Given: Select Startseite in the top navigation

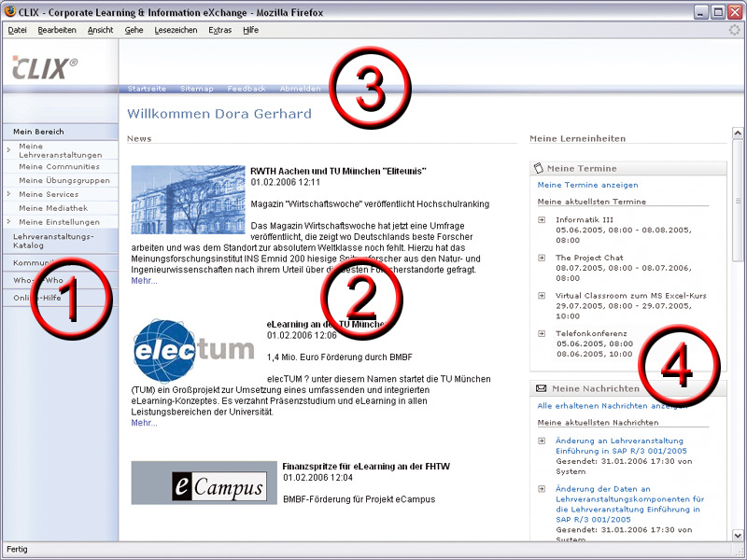Looking at the screenshot, I should click(x=146, y=89).
